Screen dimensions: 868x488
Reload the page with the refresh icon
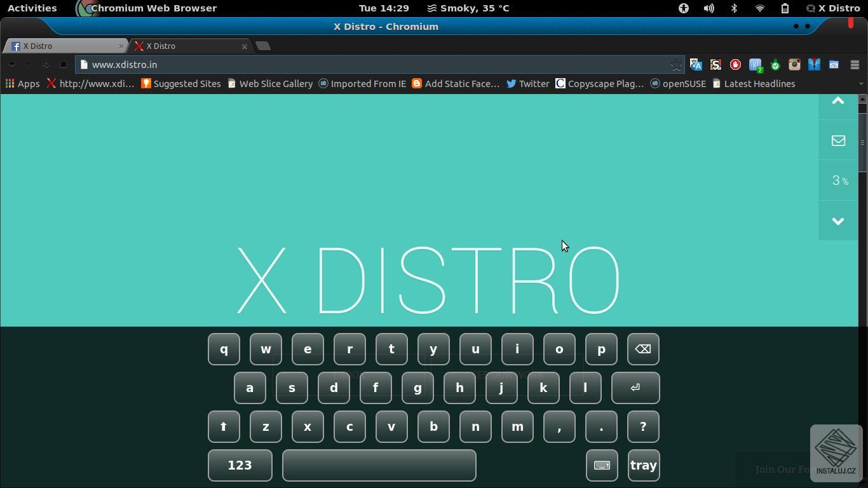point(46,65)
